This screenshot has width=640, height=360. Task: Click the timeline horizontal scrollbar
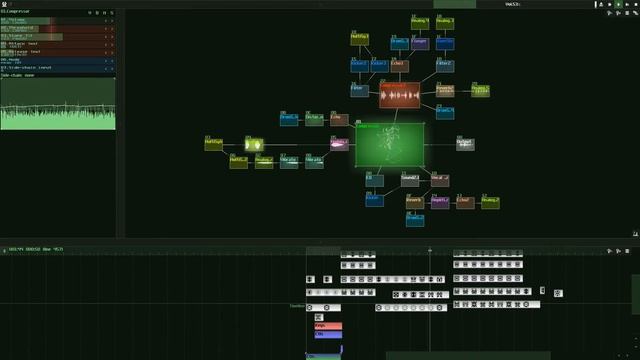[468, 356]
